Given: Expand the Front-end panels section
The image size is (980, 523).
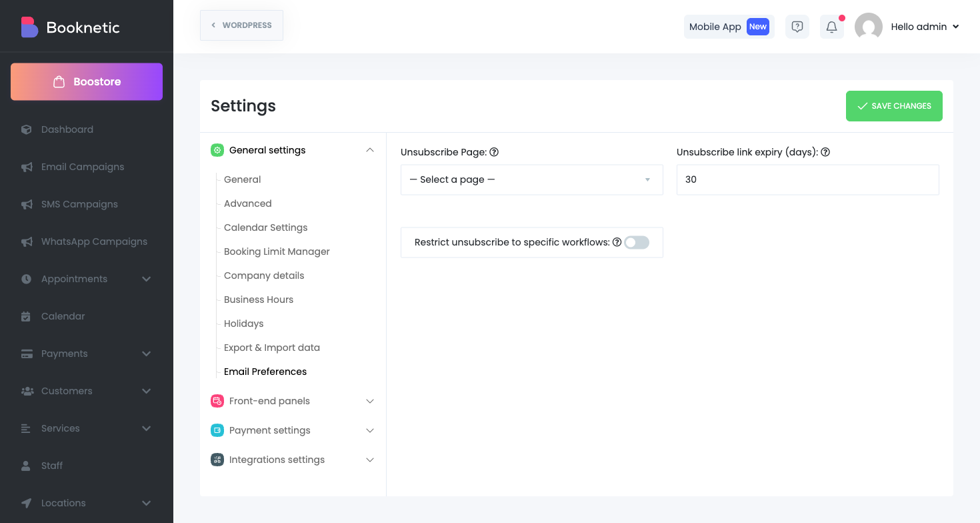Looking at the screenshot, I should (x=370, y=401).
